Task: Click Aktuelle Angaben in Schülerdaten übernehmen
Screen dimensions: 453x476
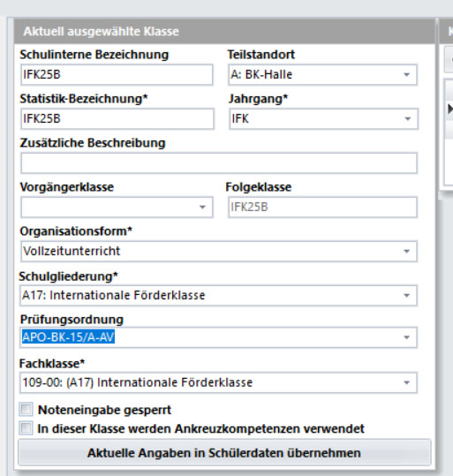Action: pos(224,453)
